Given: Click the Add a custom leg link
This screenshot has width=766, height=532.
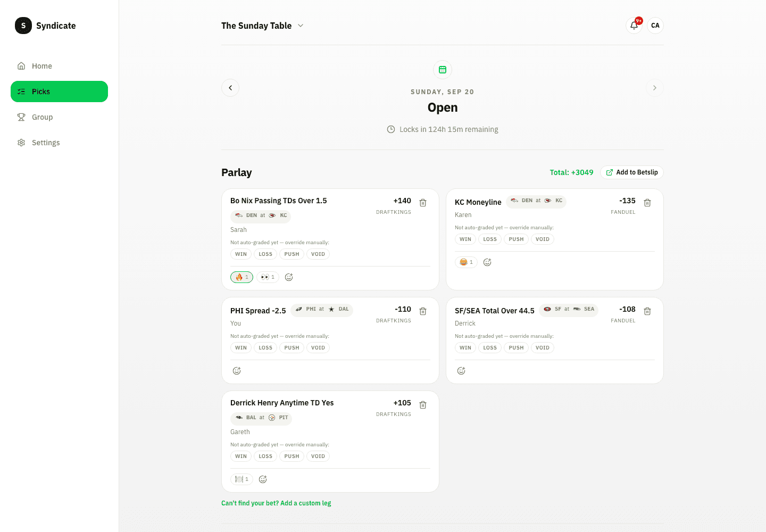Looking at the screenshot, I should click(x=276, y=503).
